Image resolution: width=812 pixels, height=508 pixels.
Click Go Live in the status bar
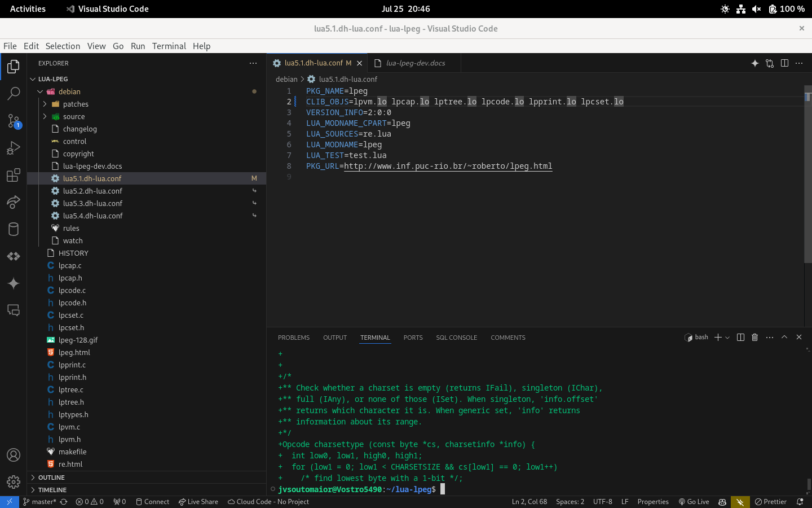coord(694,502)
